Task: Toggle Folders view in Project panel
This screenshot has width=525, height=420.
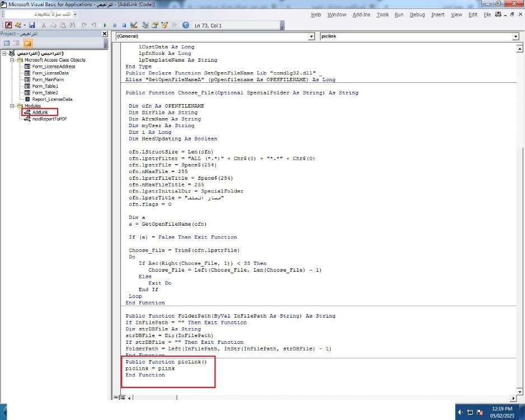Action: coord(28,43)
